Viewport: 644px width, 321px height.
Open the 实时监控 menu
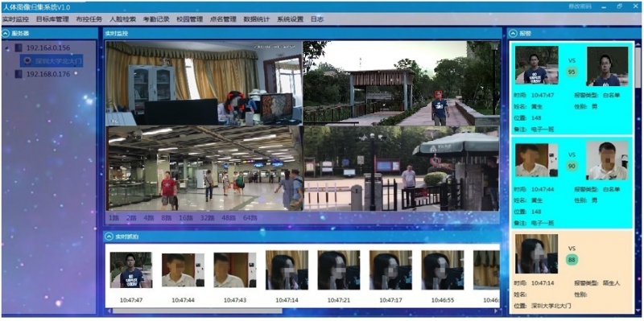point(15,19)
